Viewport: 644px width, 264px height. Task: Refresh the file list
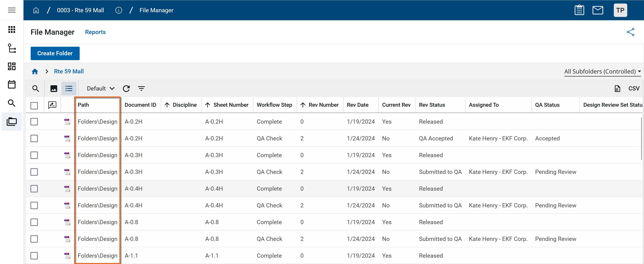126,88
